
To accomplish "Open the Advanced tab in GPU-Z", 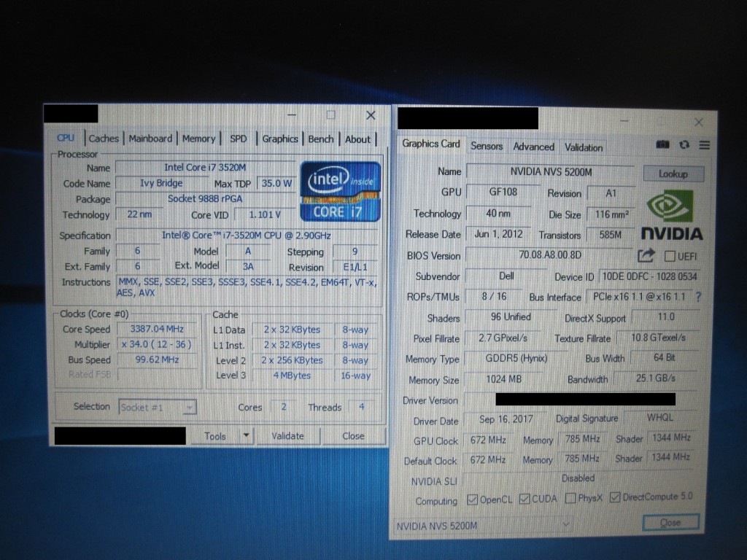I will pos(533,147).
